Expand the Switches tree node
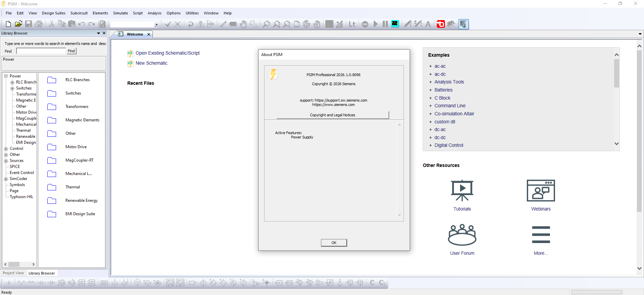644x295 pixels. click(12, 88)
